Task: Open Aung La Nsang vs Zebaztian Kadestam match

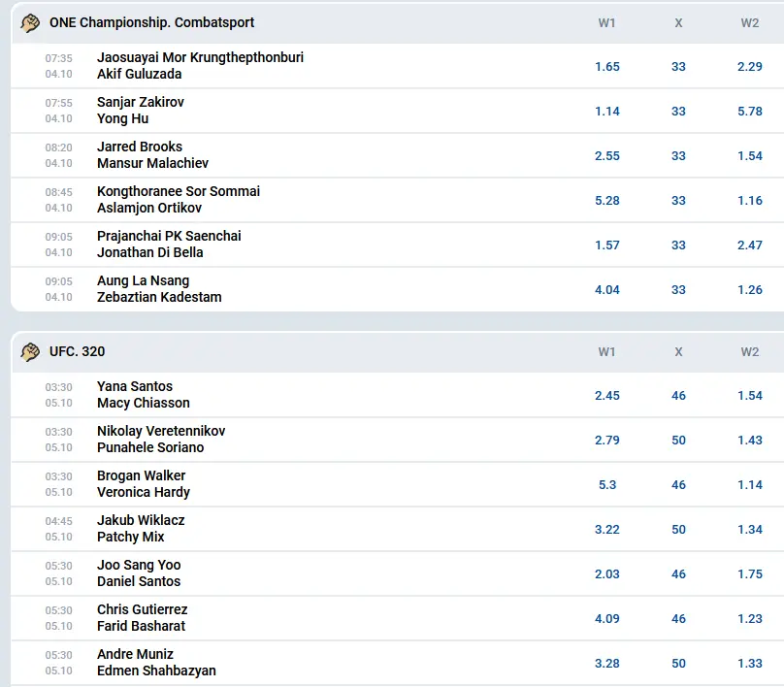Action: [x=159, y=289]
